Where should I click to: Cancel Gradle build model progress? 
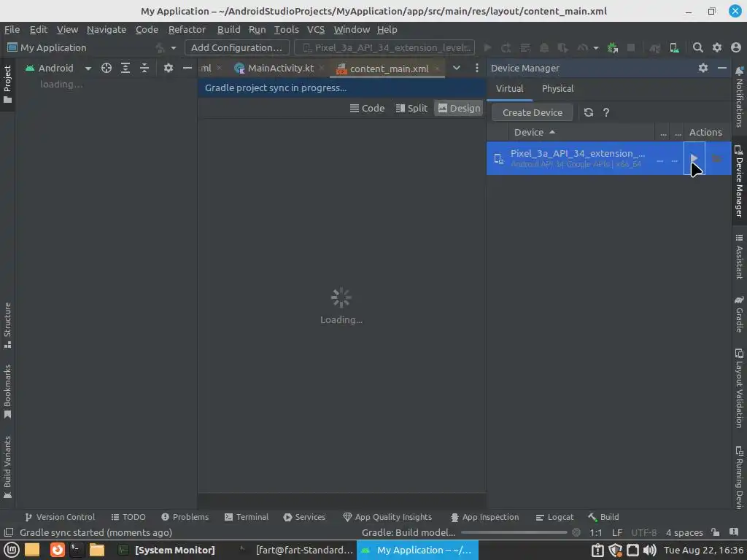tap(576, 532)
